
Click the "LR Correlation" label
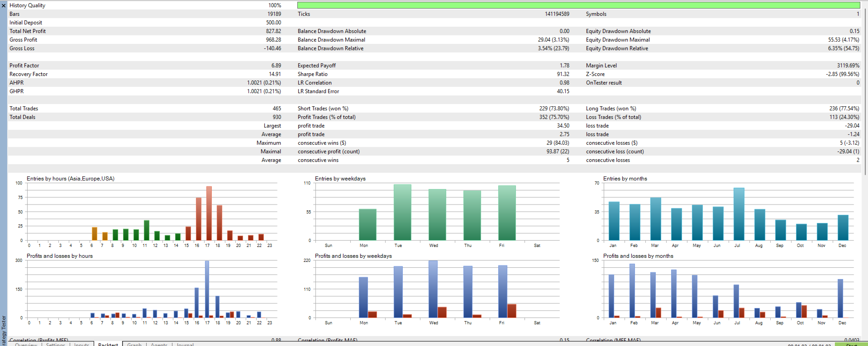pyautogui.click(x=315, y=83)
